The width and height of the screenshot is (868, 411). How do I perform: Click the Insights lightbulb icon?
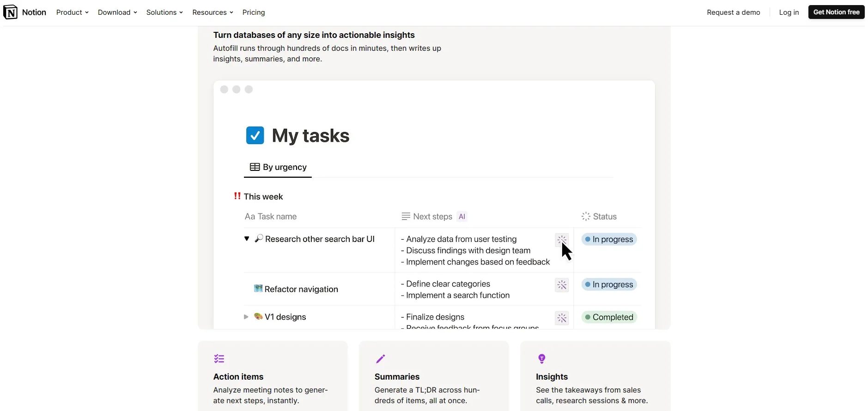(x=542, y=359)
